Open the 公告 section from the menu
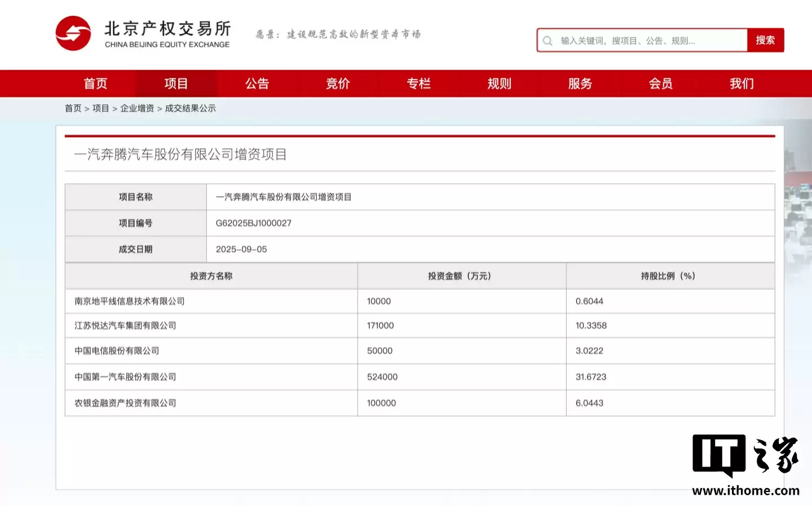 [x=257, y=83]
